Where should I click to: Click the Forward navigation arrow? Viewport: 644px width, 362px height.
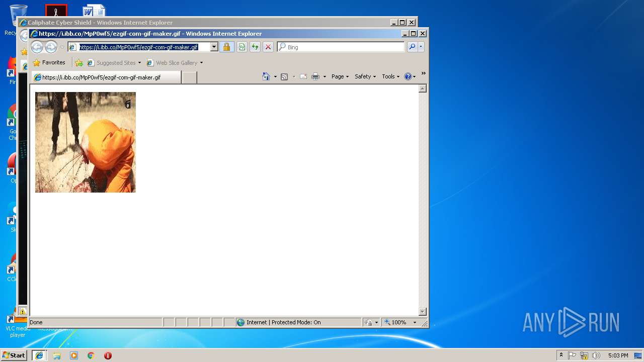tap(51, 47)
